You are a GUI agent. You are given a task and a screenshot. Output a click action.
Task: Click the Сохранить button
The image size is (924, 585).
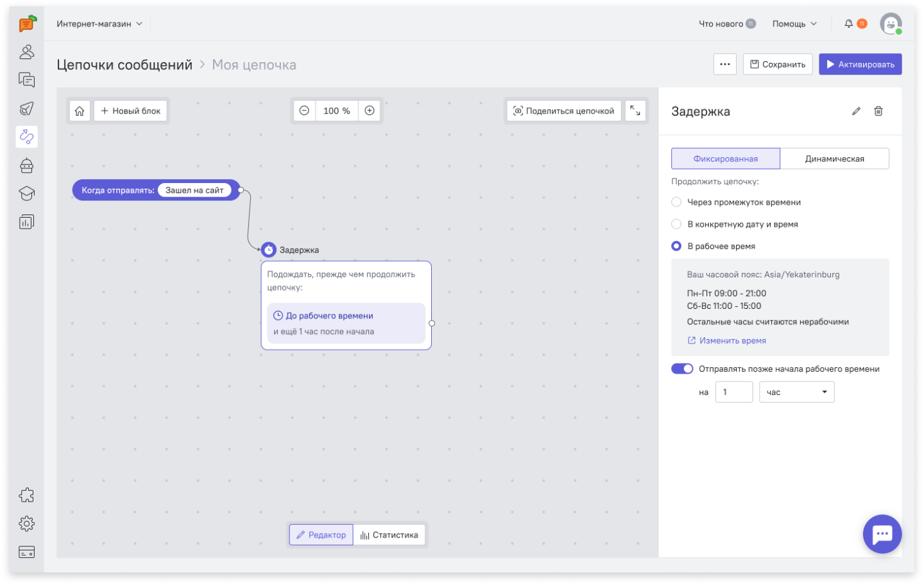(x=778, y=64)
